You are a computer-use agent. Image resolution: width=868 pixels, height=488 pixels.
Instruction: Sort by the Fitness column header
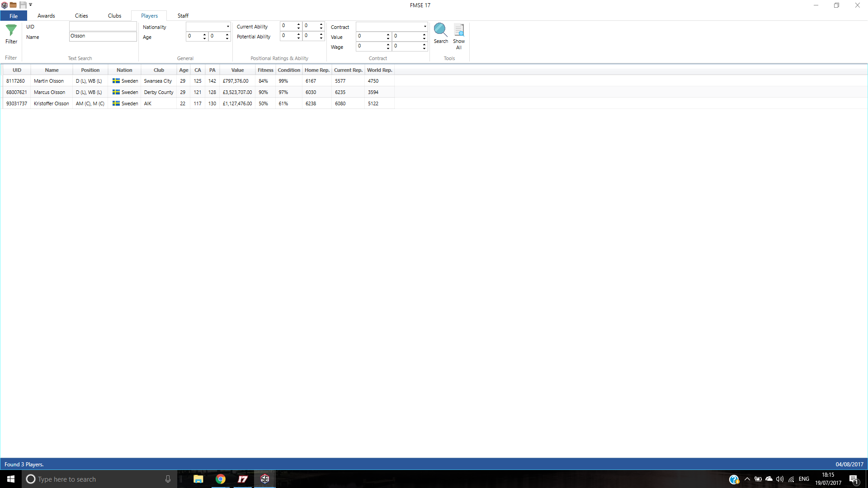click(x=265, y=70)
